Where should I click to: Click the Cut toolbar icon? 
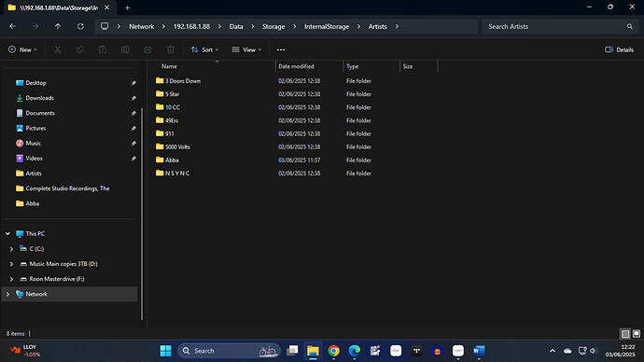57,49
